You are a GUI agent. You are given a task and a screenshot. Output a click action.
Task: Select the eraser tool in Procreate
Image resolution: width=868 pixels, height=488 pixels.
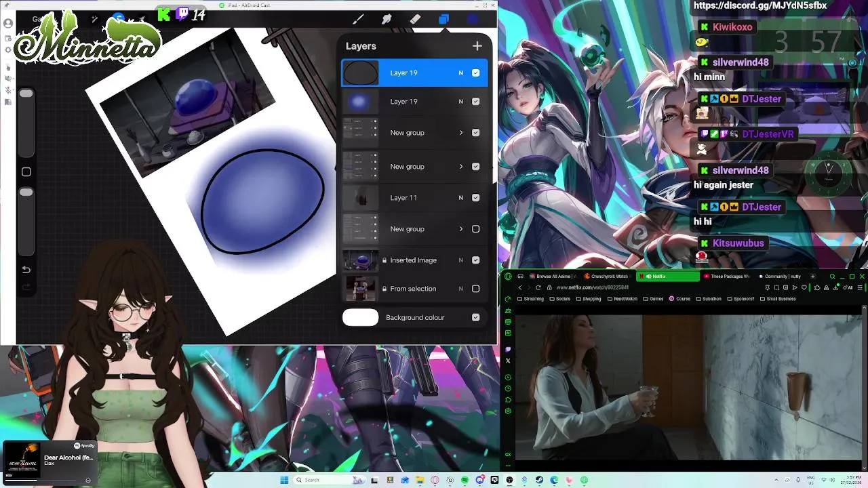point(415,19)
